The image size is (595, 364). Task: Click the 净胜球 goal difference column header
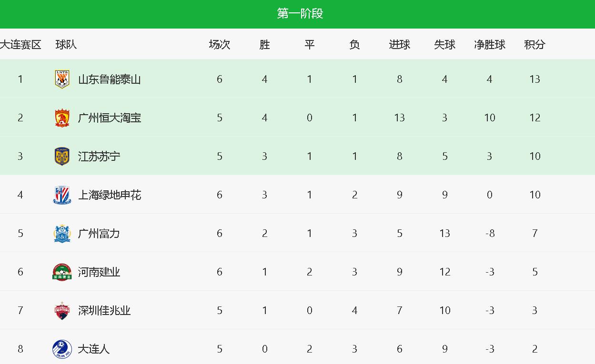[x=490, y=45]
